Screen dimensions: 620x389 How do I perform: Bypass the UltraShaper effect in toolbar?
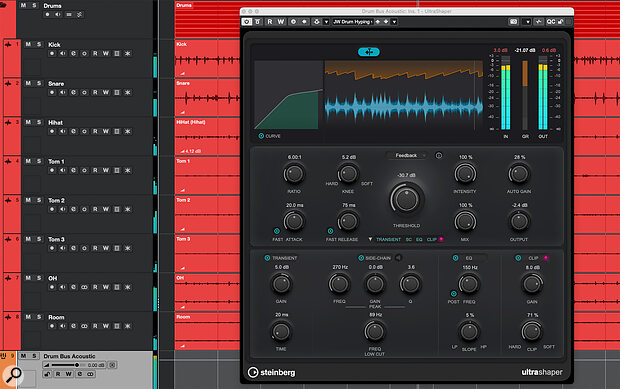click(x=258, y=22)
